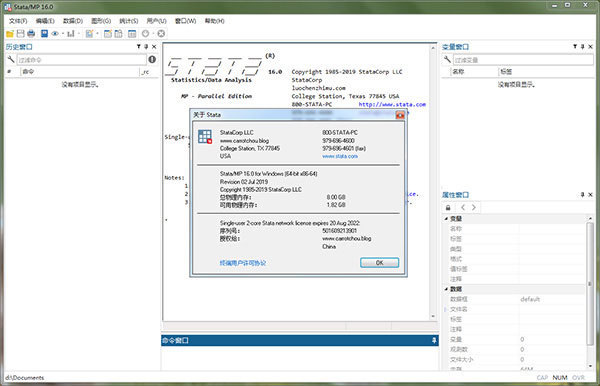Click serial number 501609213901 in About dialog

[339, 231]
